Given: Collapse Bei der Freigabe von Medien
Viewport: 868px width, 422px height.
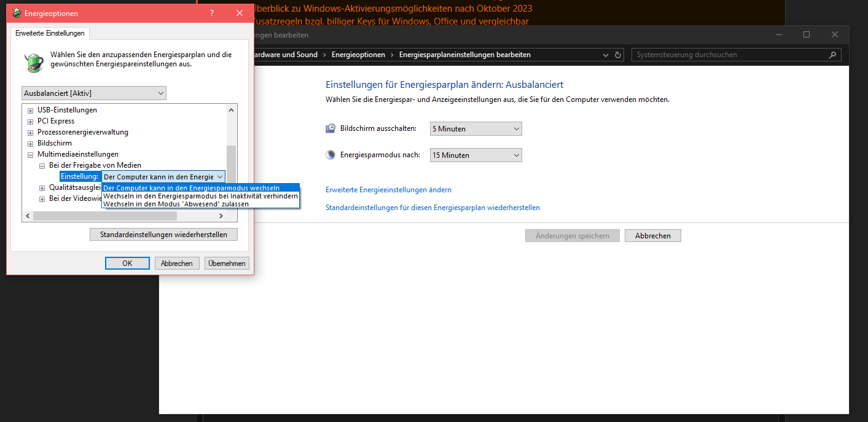Looking at the screenshot, I should 42,165.
